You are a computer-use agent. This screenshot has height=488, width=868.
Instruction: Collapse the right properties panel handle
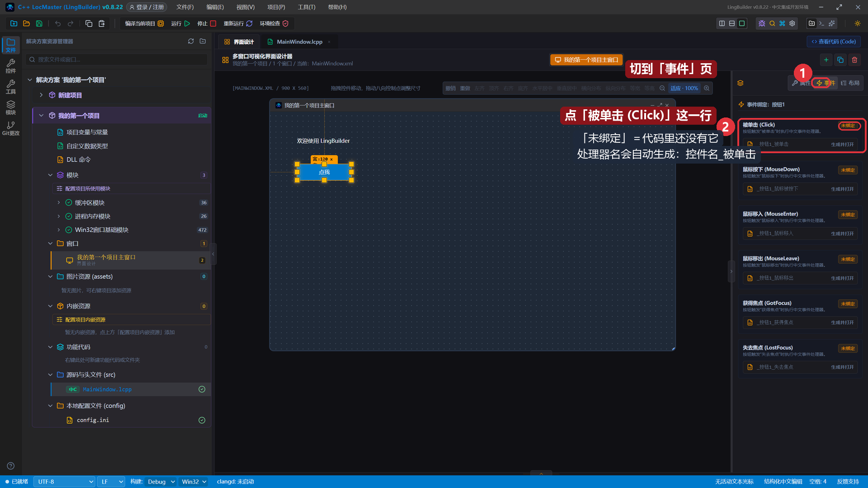click(731, 272)
